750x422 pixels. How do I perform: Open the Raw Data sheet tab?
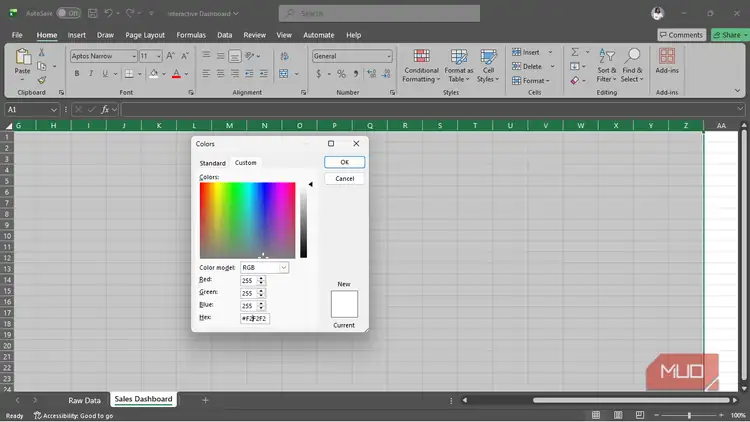(x=84, y=400)
